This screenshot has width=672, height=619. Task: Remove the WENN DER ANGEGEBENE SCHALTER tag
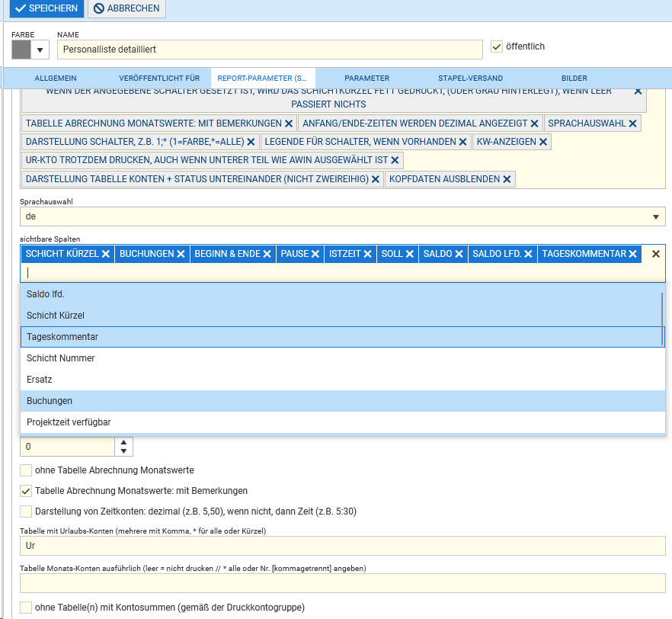[638, 91]
